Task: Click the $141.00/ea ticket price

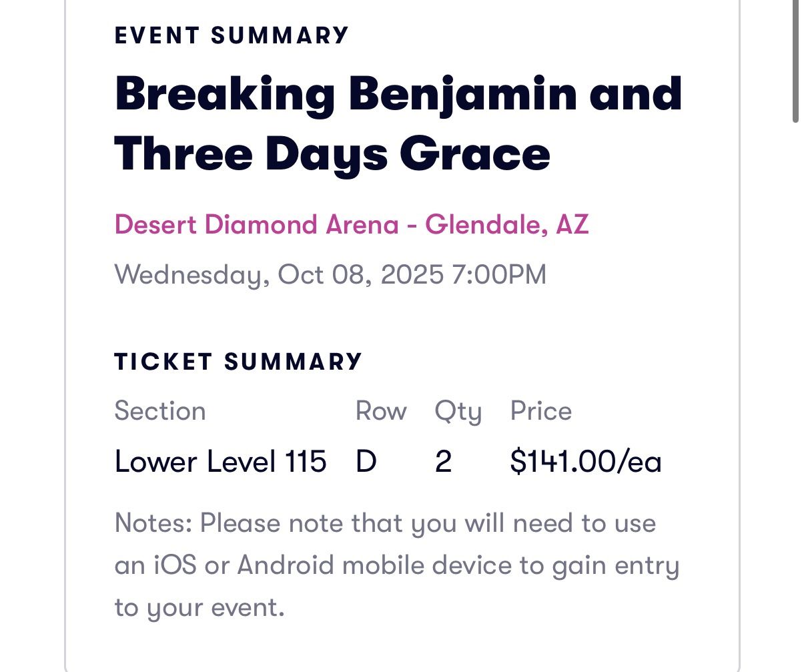Action: pos(585,462)
